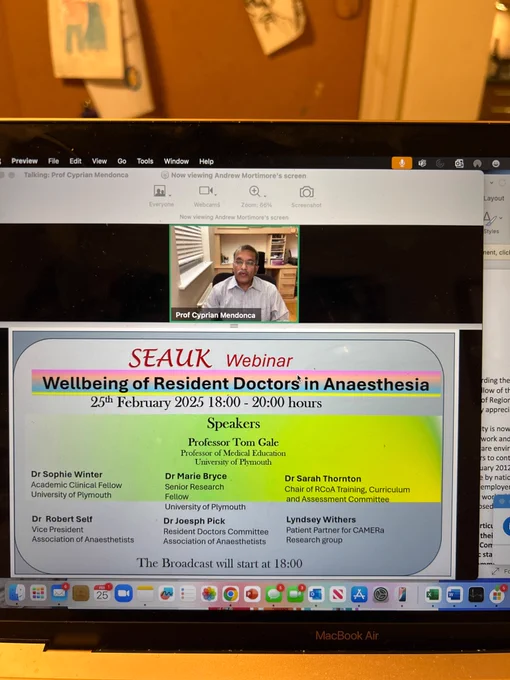
Task: Open Messages in the Dock
Action: point(273,594)
